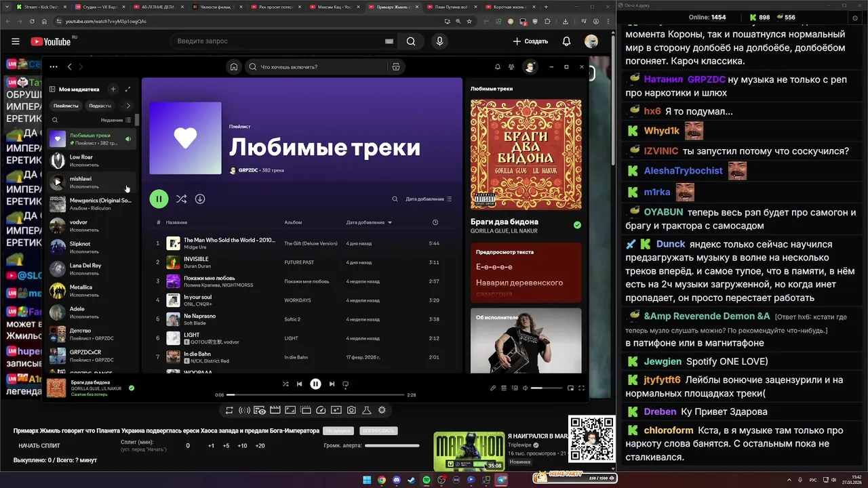Open YouTube notifications bell
868x488 pixels.
[566, 41]
